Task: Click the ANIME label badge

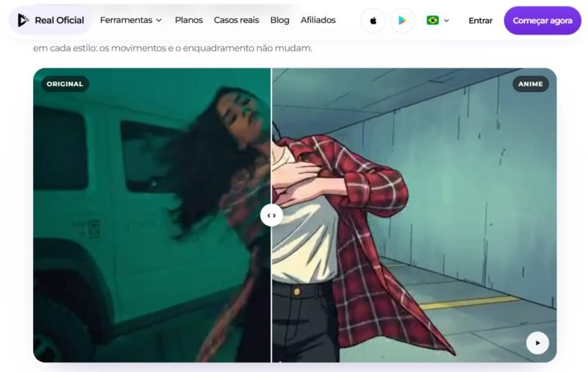Action: [530, 84]
